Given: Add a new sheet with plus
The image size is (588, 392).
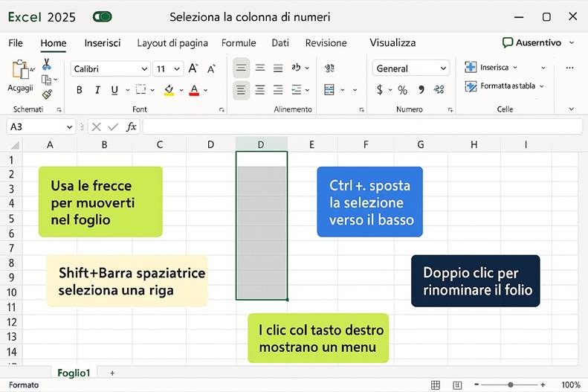Looking at the screenshot, I should (112, 373).
